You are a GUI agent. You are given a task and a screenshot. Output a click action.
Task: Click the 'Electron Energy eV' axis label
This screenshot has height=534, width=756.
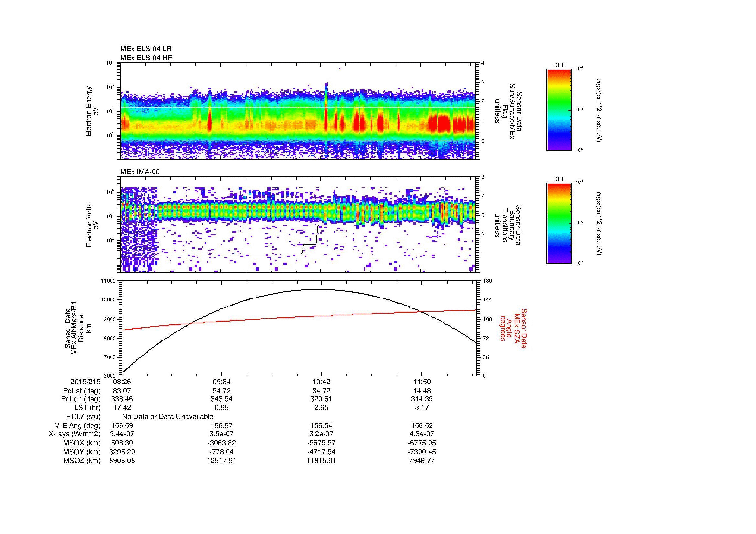[92, 111]
